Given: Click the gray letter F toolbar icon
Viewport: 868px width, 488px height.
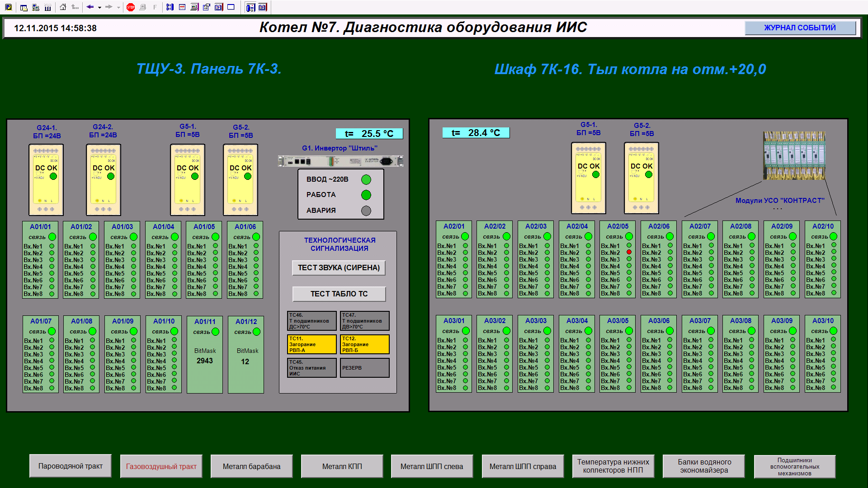Looking at the screenshot, I should [x=155, y=7].
